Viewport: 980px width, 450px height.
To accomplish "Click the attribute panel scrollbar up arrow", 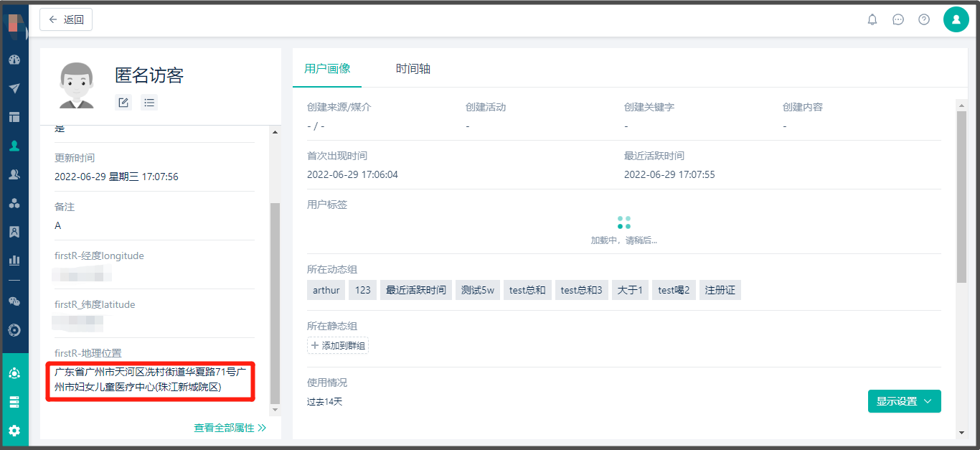I will pos(275,132).
